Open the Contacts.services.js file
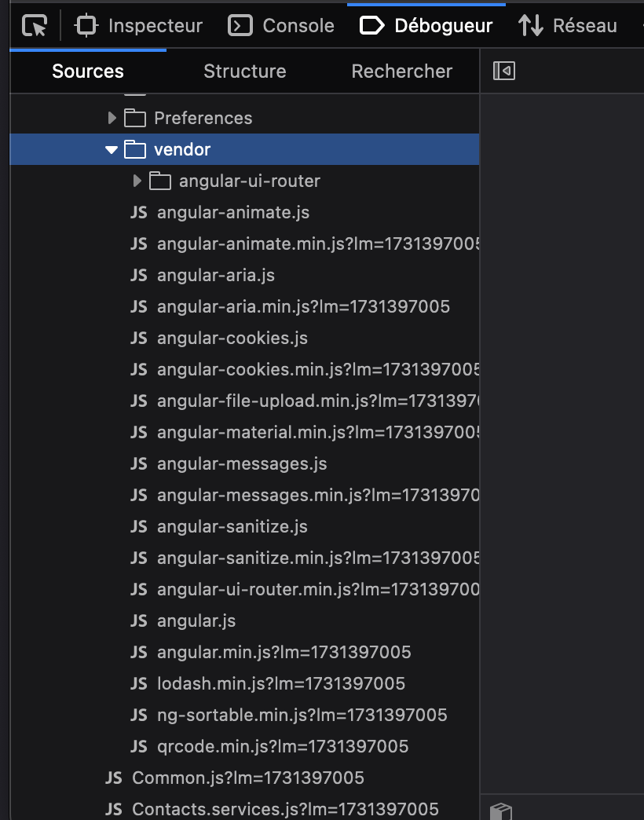This screenshot has height=820, width=644. (x=284, y=809)
